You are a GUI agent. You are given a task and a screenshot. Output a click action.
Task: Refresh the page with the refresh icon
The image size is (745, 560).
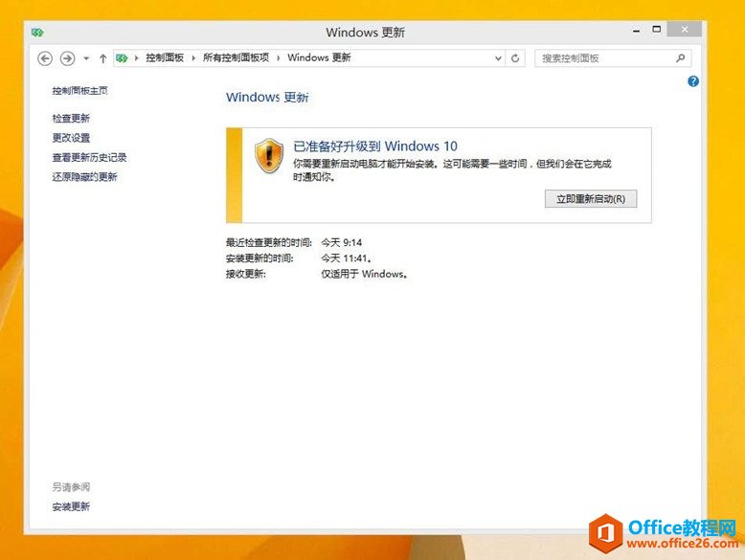click(x=515, y=58)
